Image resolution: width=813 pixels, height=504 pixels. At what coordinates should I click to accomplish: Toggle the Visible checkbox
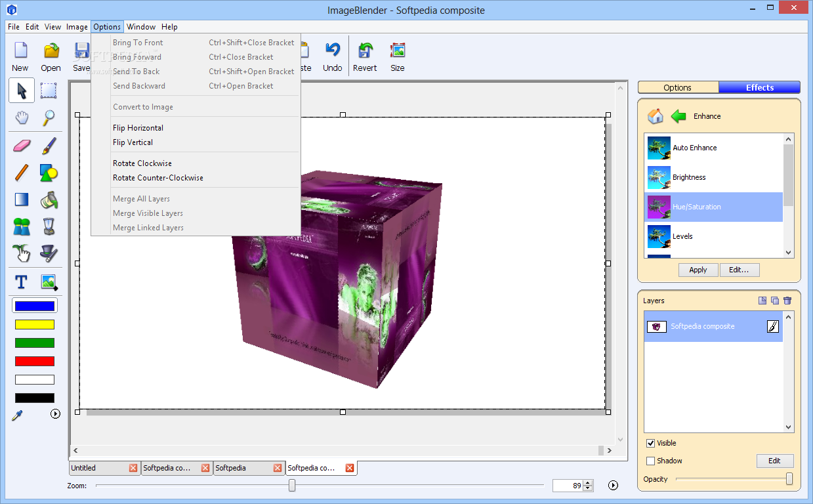(x=651, y=443)
